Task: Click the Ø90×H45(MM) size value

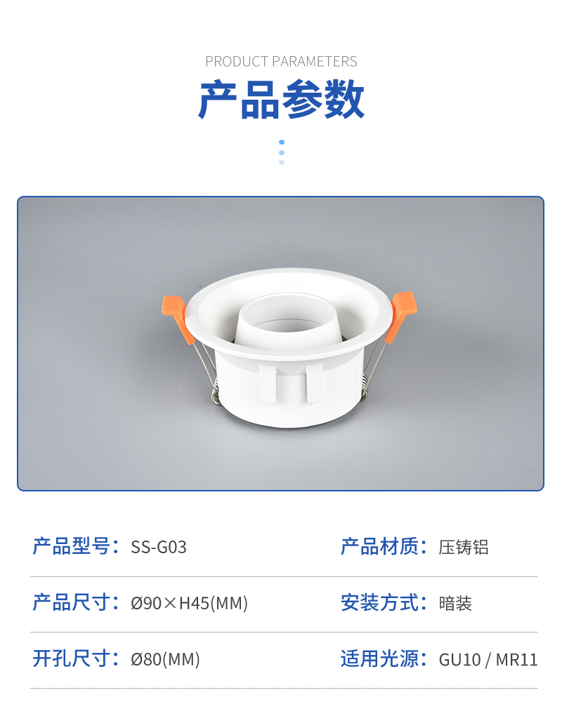Action: click(x=189, y=603)
